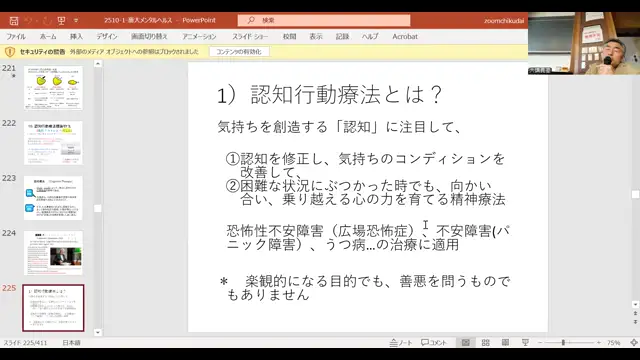Click the zoomchikudai account name
Viewport: 640px width, 360px height.
point(504,20)
